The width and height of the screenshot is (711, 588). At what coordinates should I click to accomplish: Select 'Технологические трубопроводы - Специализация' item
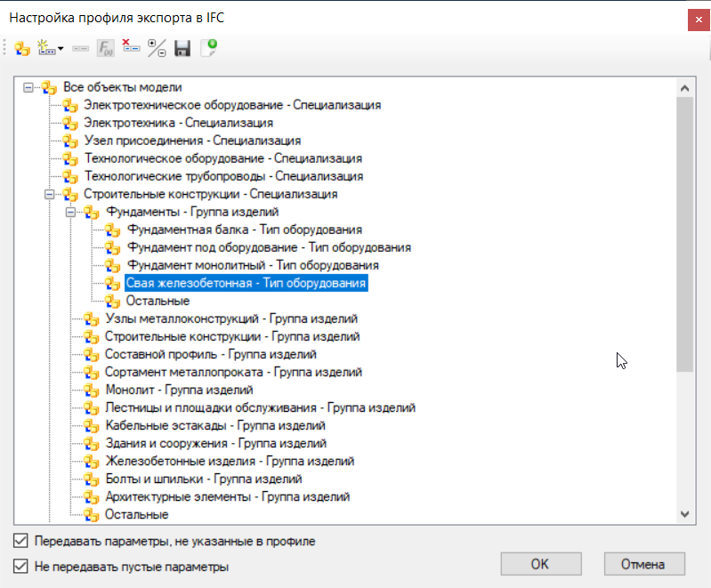(223, 176)
